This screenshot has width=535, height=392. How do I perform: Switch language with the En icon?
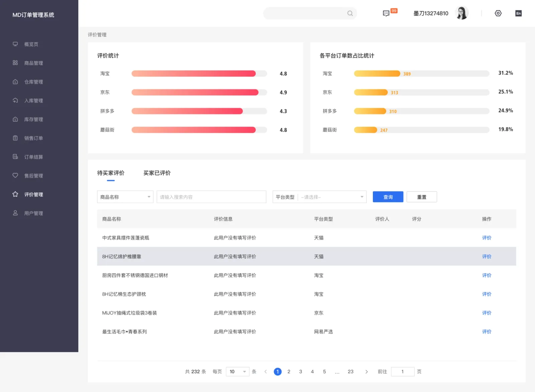pyautogui.click(x=519, y=13)
